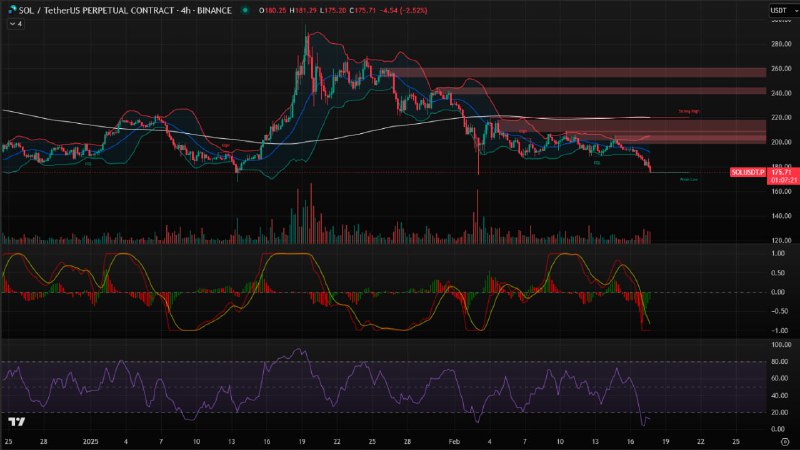Click the 160.00 price axis label
The height and width of the screenshot is (450, 800).
point(781,191)
